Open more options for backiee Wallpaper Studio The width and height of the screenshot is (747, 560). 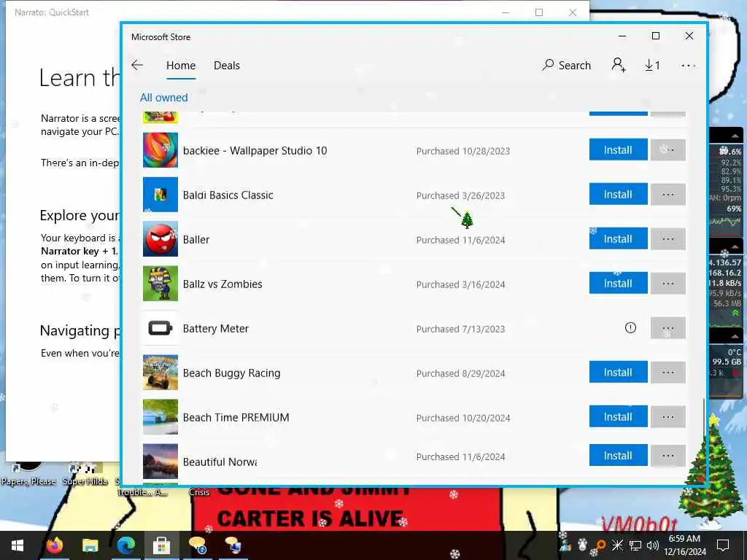point(668,150)
